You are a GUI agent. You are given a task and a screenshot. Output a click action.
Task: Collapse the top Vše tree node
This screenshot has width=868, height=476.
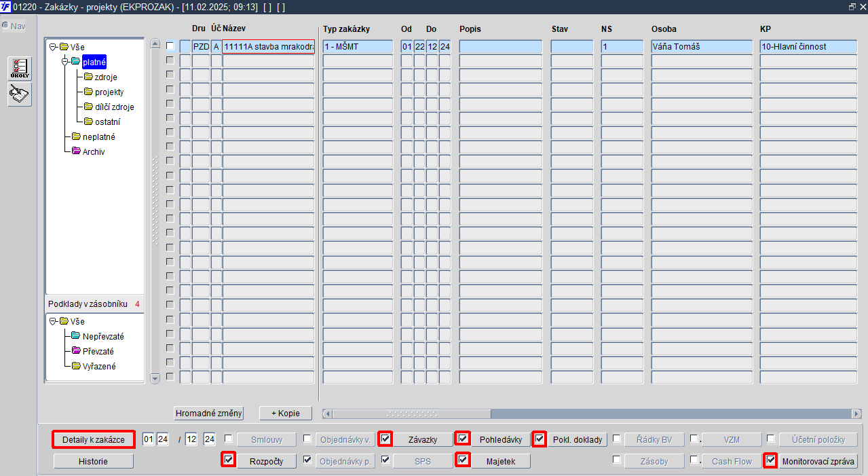[x=53, y=47]
